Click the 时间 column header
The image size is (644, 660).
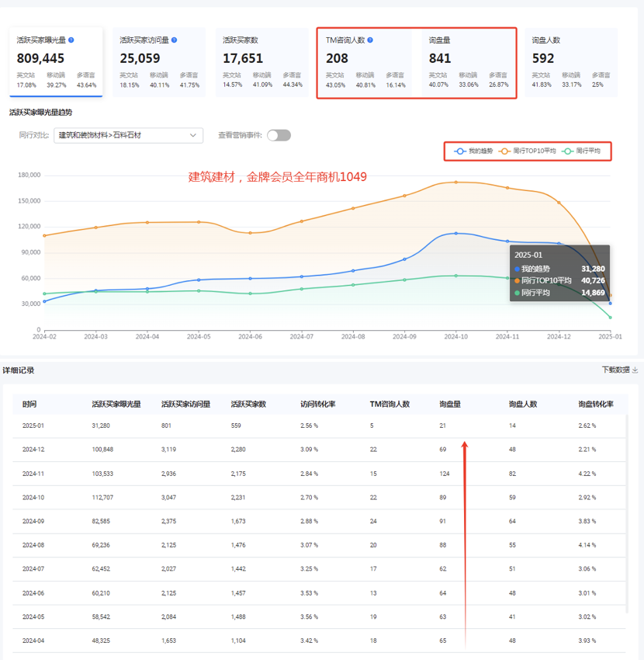[29, 404]
